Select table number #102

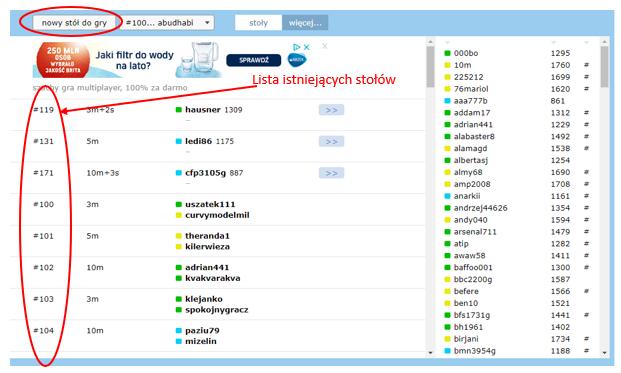(x=44, y=268)
